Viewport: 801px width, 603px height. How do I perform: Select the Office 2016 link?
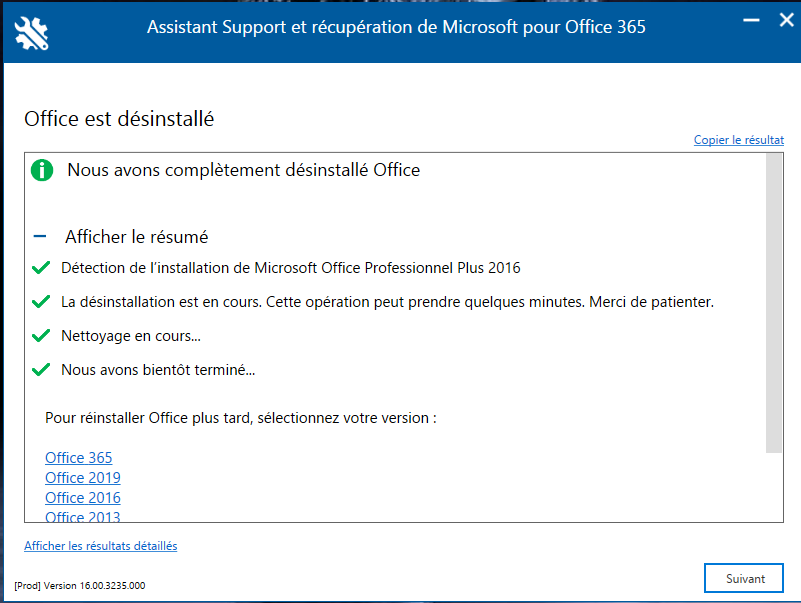(x=83, y=497)
